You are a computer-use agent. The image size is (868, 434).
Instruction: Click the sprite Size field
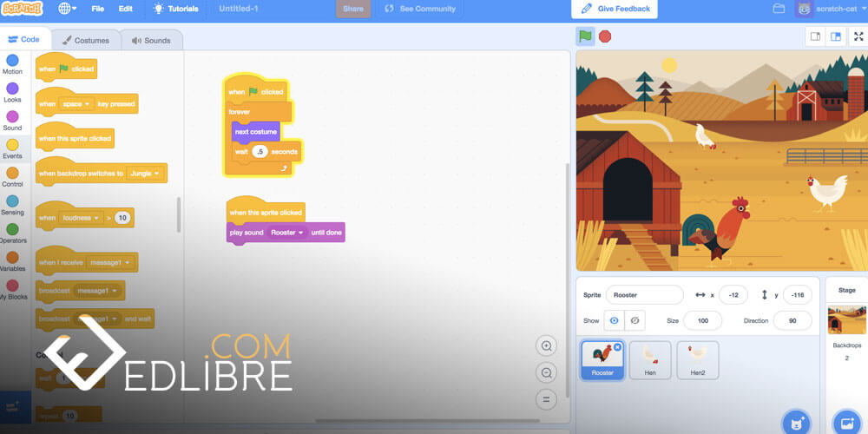pyautogui.click(x=702, y=320)
